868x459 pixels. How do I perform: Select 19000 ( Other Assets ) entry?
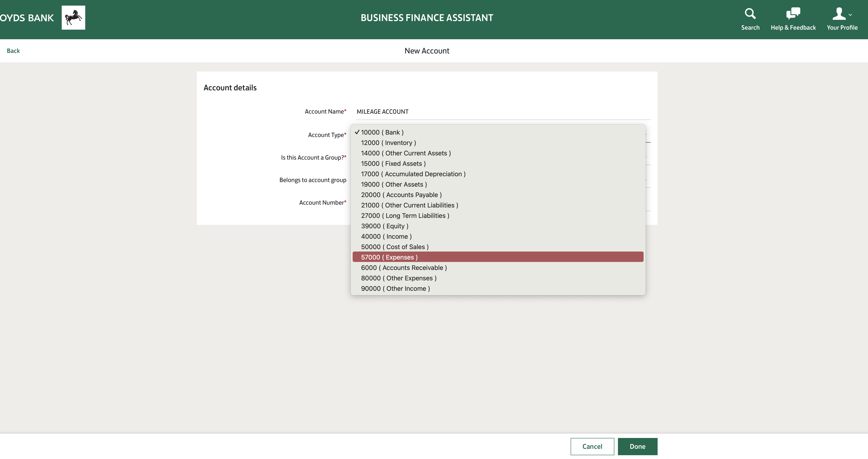point(498,185)
